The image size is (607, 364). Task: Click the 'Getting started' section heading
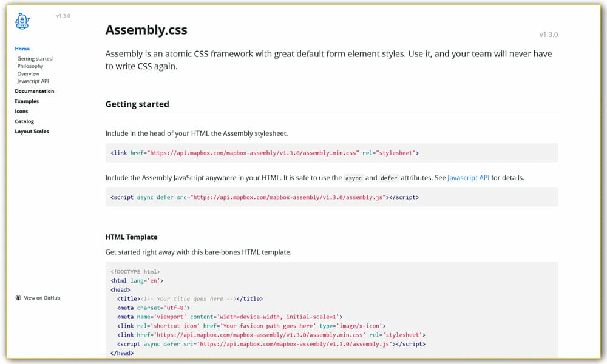click(137, 104)
